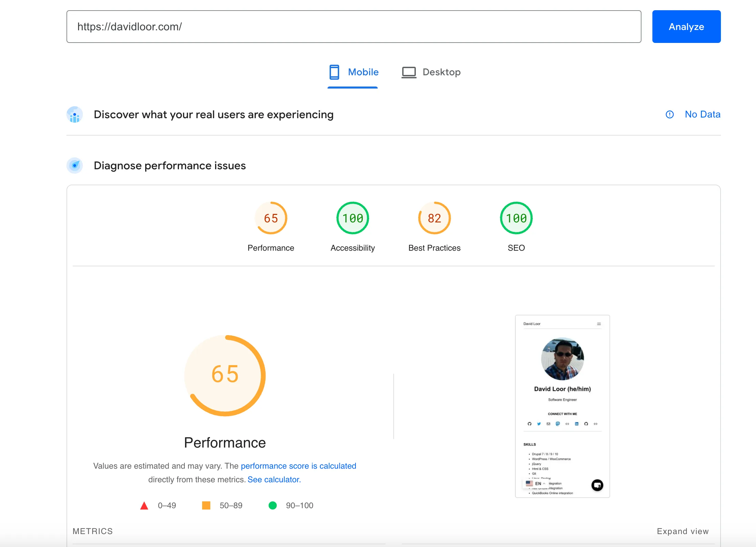Focus the URL input field

pos(354,27)
